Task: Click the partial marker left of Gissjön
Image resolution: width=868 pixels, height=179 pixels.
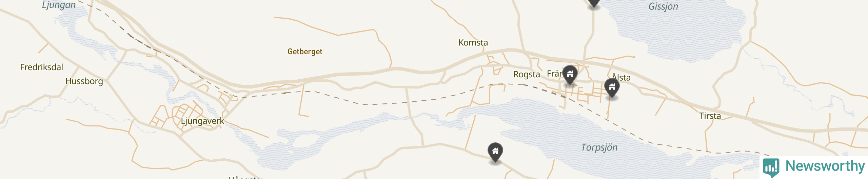Action: tap(594, 3)
